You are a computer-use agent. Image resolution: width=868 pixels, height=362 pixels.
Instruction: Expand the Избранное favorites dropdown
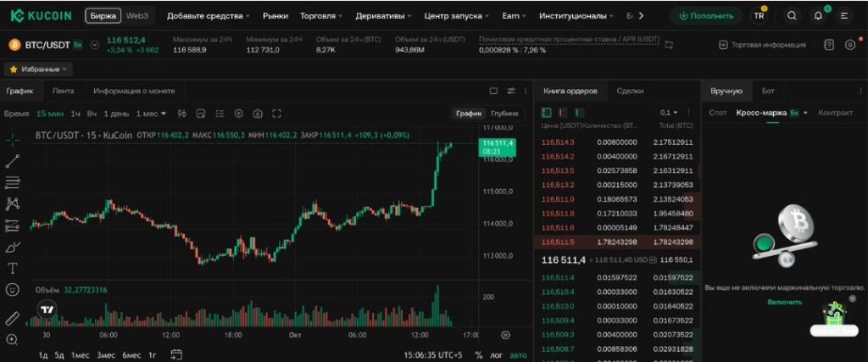click(x=39, y=69)
